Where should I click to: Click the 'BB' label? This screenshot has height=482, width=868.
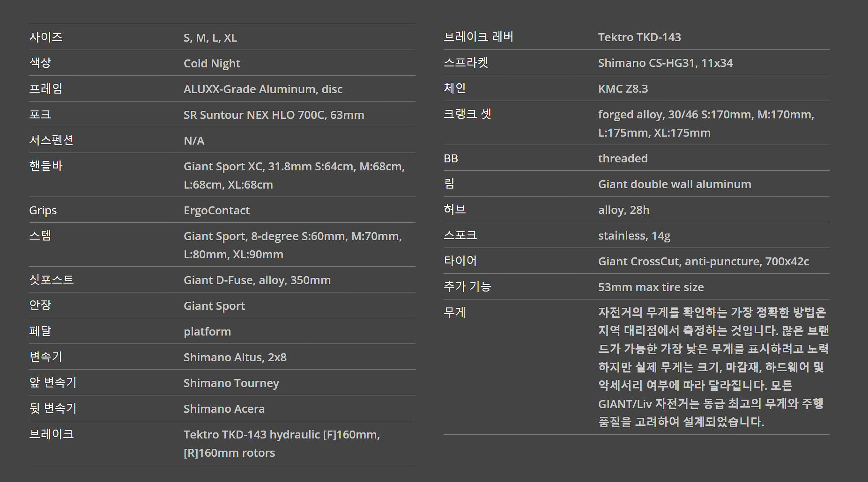click(x=451, y=159)
